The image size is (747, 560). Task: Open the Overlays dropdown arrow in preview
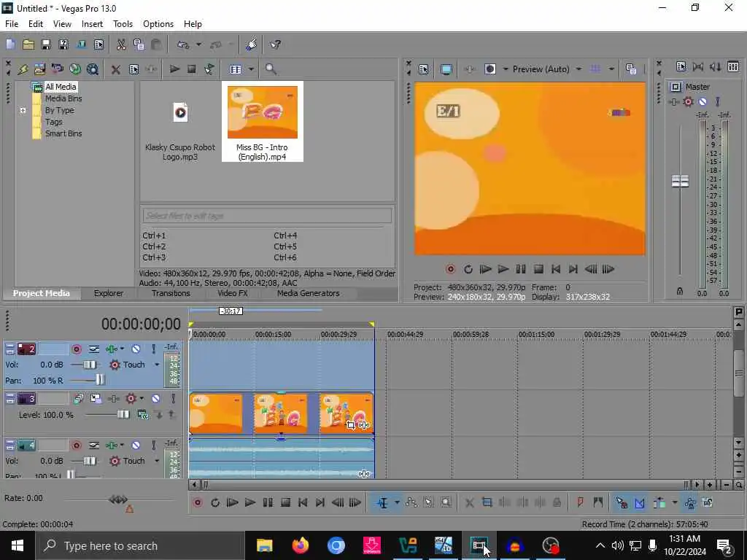[x=611, y=69]
